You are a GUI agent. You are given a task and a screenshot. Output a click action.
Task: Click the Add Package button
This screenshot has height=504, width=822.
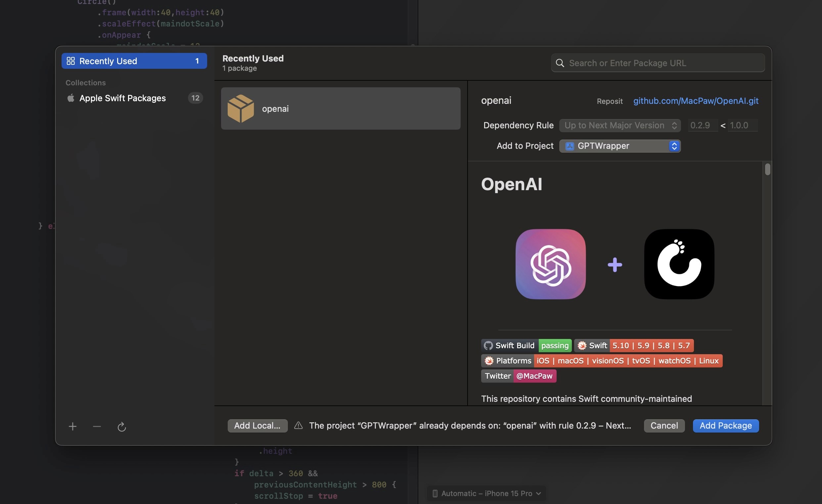coord(725,426)
